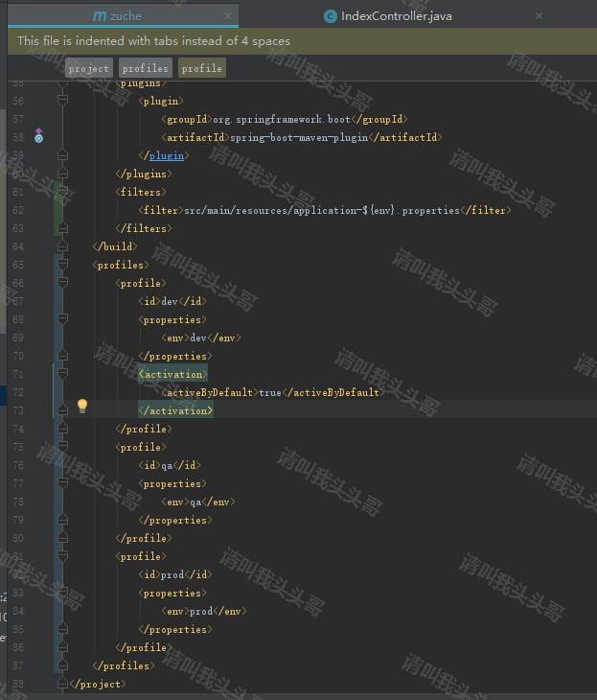Click the env prod line
Image resolution: width=597 pixels, height=700 pixels.
(204, 611)
